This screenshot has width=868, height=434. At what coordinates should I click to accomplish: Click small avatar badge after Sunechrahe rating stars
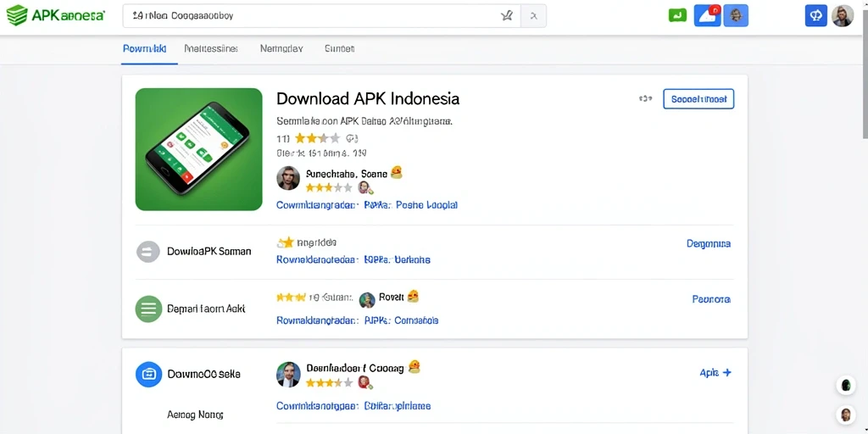(364, 187)
